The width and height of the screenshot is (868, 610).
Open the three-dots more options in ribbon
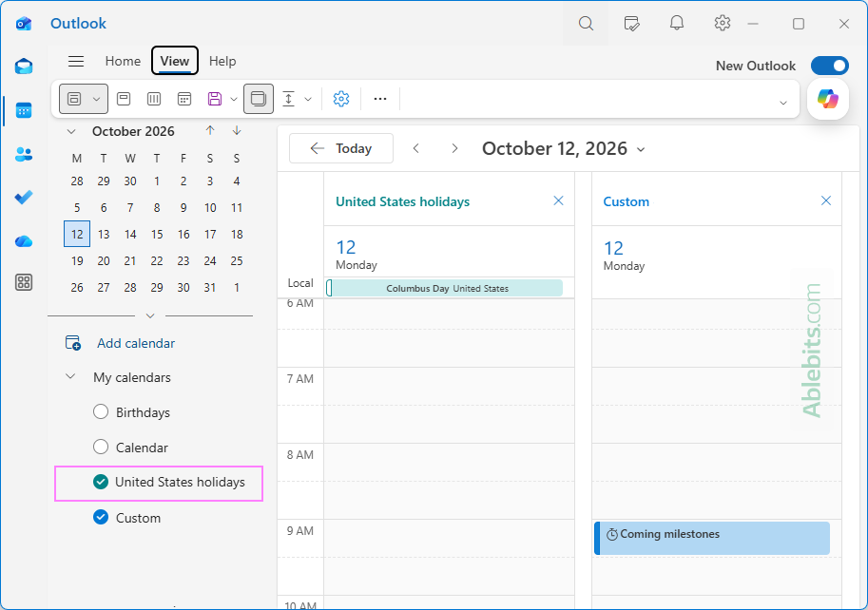click(x=379, y=99)
